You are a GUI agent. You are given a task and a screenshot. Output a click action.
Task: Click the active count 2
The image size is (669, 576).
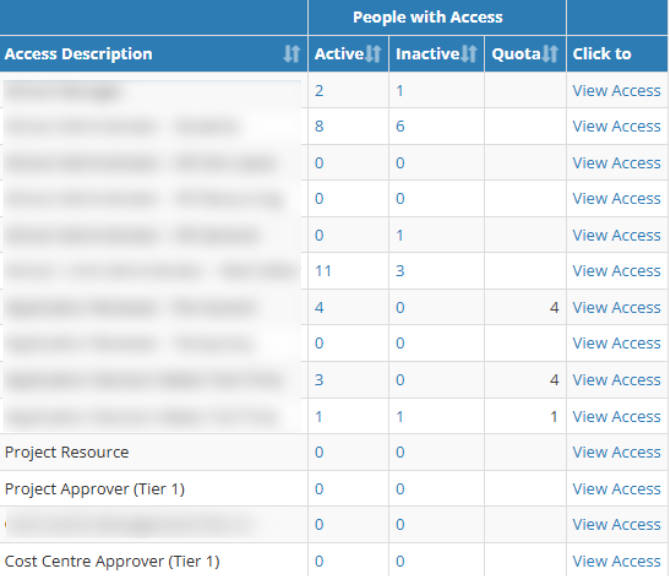pos(319,91)
